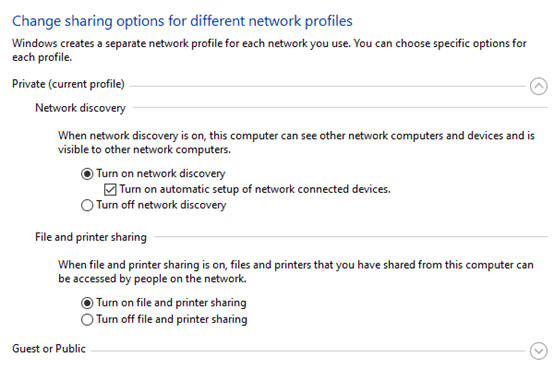Screen dimensions: 554x369
Task: Click the automatic setup of network connected devices label
Action: coord(255,189)
